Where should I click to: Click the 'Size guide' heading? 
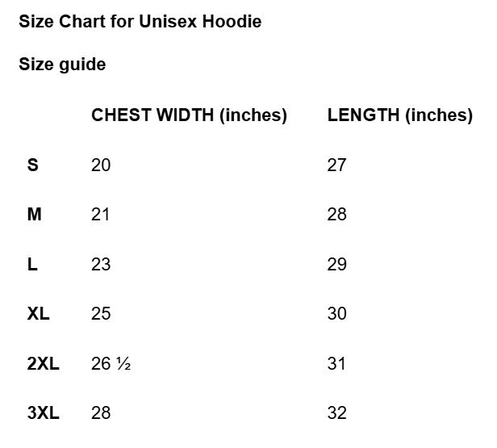tap(62, 65)
